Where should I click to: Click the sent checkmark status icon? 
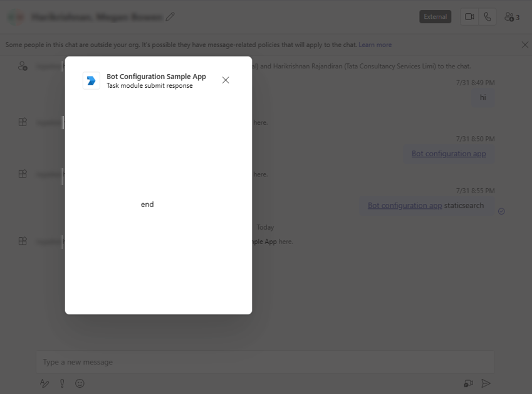[501, 211]
